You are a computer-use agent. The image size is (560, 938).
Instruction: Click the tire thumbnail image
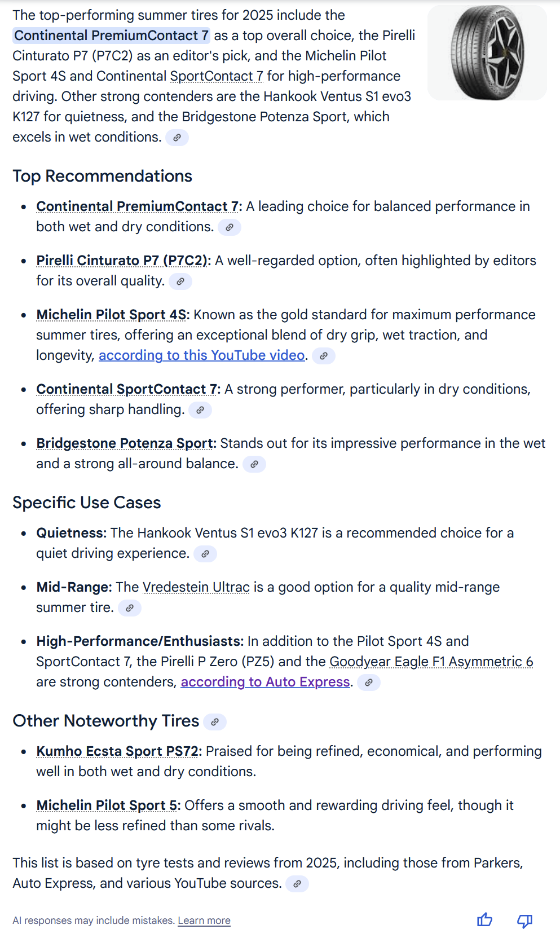click(x=487, y=53)
